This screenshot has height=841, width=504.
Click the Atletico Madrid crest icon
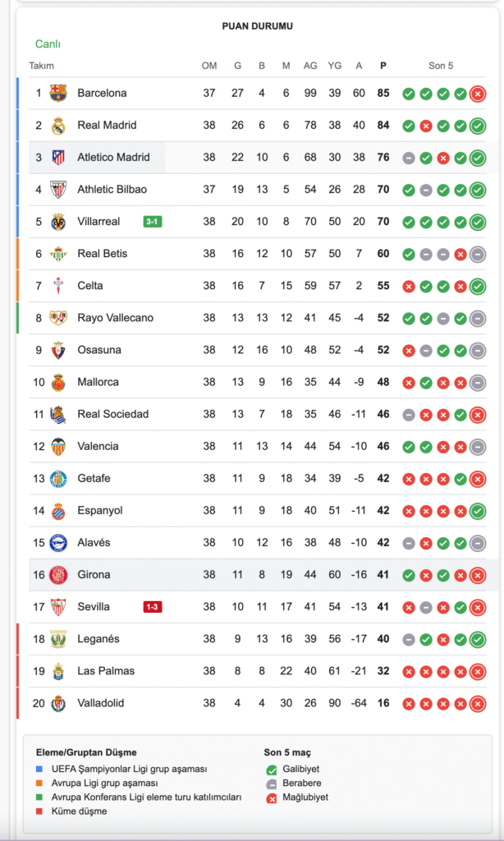pos(58,158)
